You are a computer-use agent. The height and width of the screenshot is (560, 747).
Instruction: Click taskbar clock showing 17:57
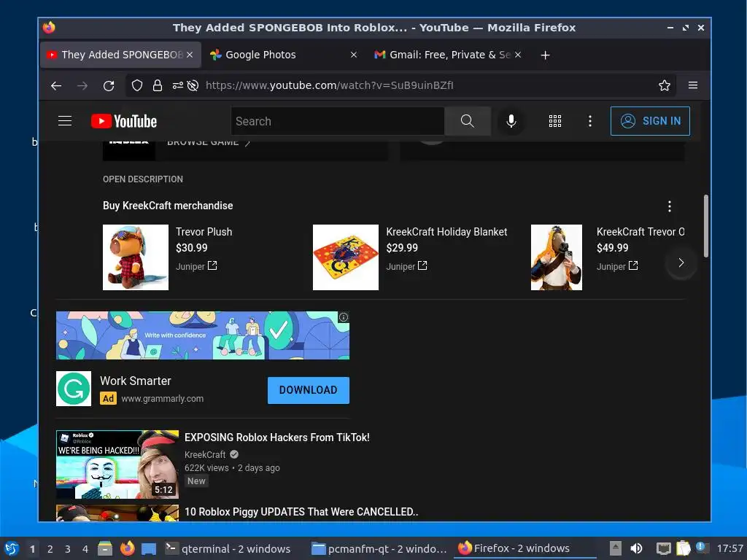[729, 549]
